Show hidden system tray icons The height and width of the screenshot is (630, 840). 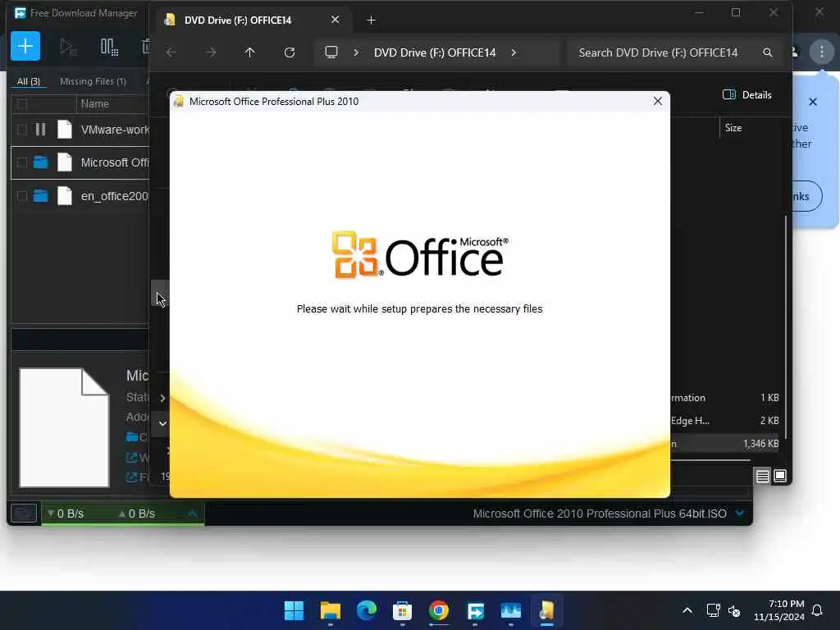(687, 610)
